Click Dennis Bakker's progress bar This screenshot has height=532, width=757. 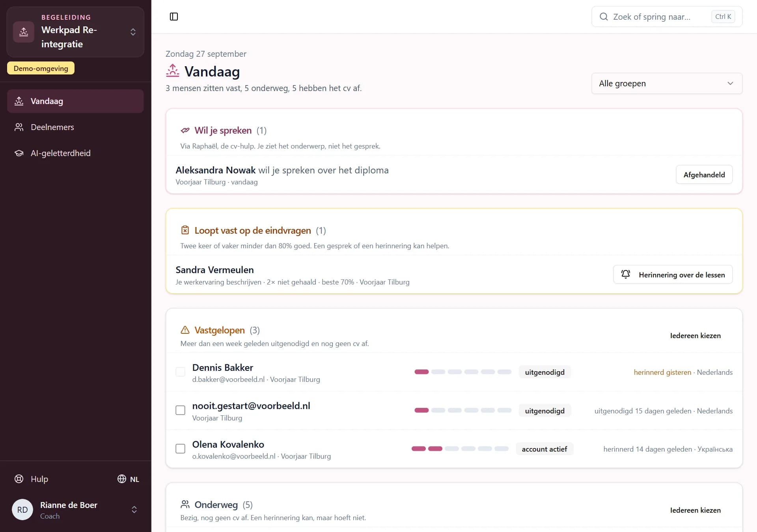tap(463, 372)
